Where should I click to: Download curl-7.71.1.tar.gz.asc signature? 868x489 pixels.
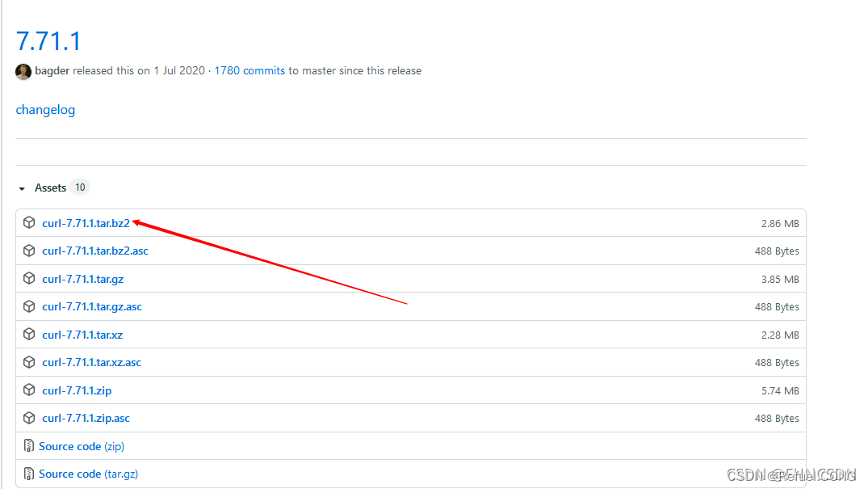92,306
